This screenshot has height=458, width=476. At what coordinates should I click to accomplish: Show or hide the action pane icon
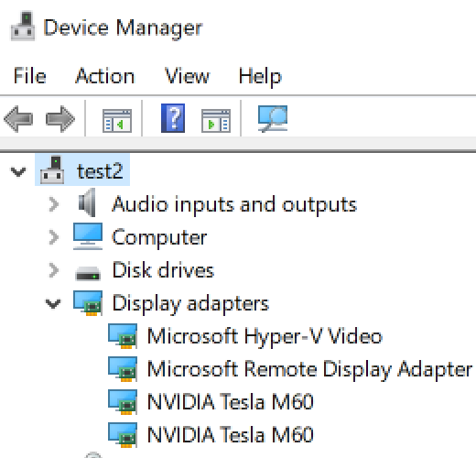[216, 121]
